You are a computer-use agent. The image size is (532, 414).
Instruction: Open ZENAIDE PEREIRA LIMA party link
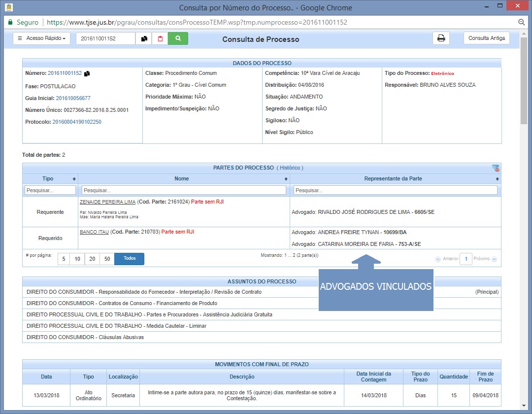107,202
